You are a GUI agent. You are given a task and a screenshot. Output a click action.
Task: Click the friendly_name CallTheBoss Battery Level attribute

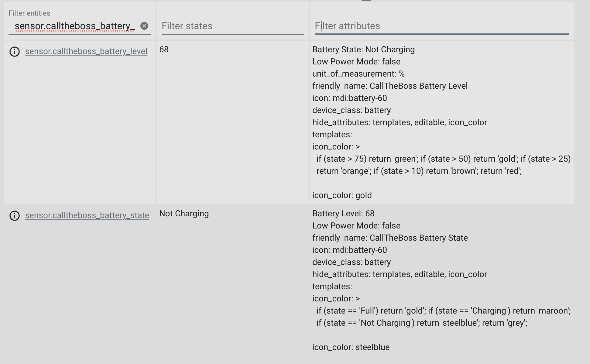390,86
